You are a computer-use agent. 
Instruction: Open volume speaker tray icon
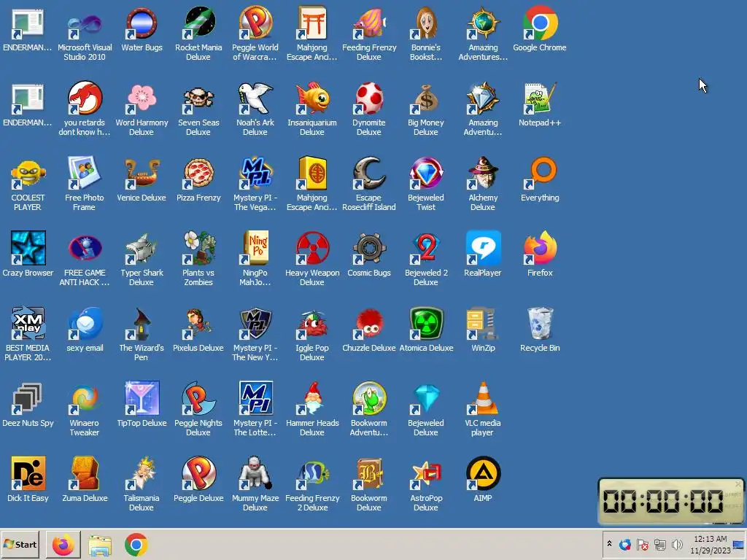pos(676,544)
